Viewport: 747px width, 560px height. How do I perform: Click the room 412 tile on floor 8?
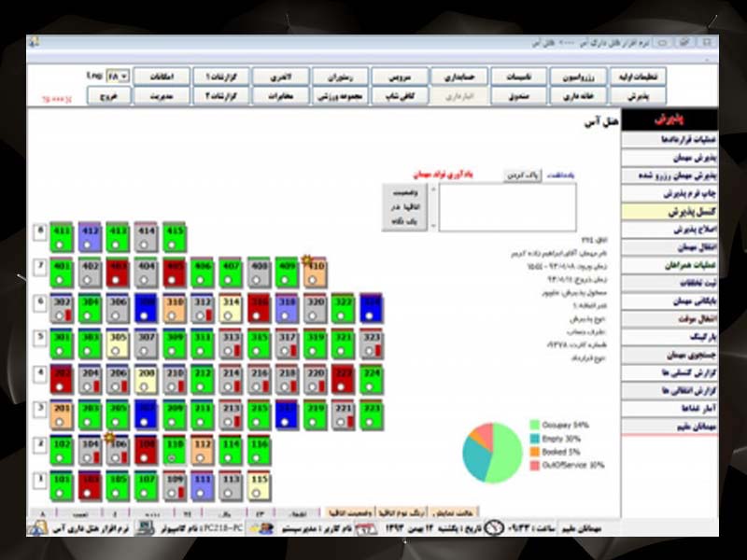91,237
